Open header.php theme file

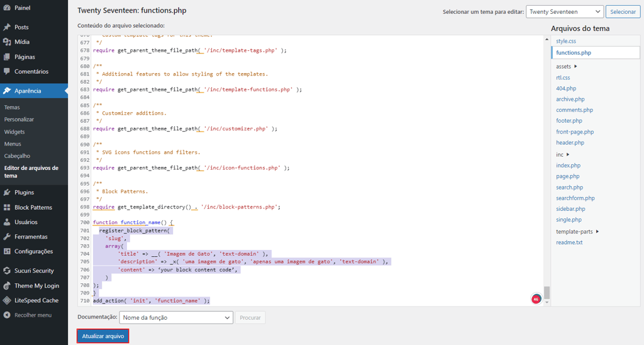570,142
